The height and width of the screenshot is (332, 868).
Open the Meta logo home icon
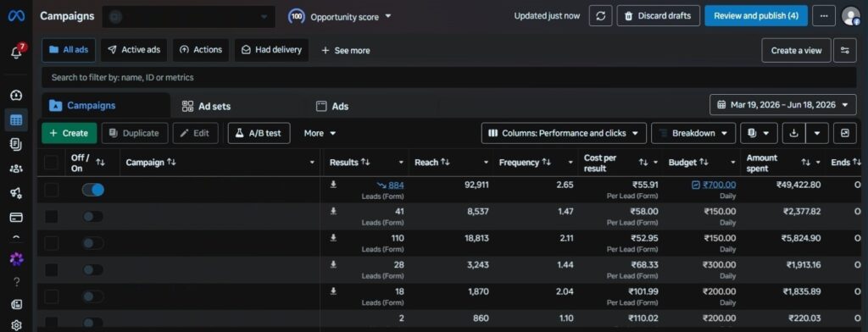coord(16,16)
